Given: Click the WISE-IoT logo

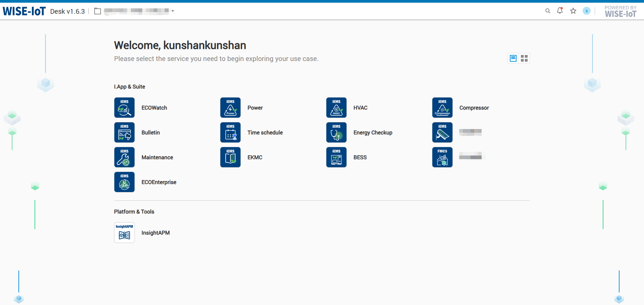Looking at the screenshot, I should tap(24, 11).
